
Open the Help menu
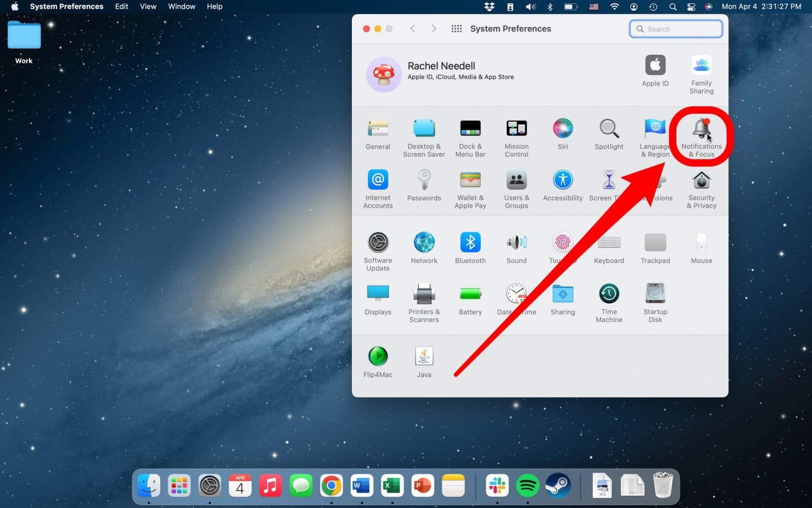point(215,6)
